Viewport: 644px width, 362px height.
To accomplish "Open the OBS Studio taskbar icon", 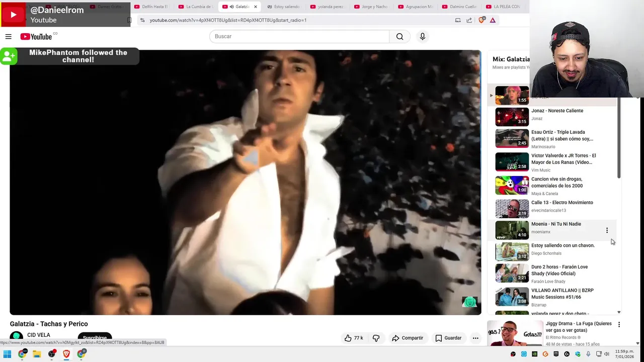I will pyautogui.click(x=51, y=354).
